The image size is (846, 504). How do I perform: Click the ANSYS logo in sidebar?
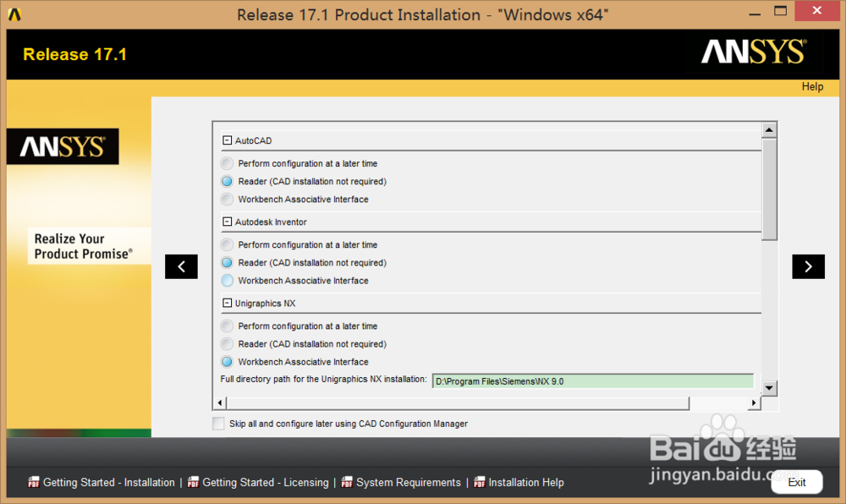63,146
